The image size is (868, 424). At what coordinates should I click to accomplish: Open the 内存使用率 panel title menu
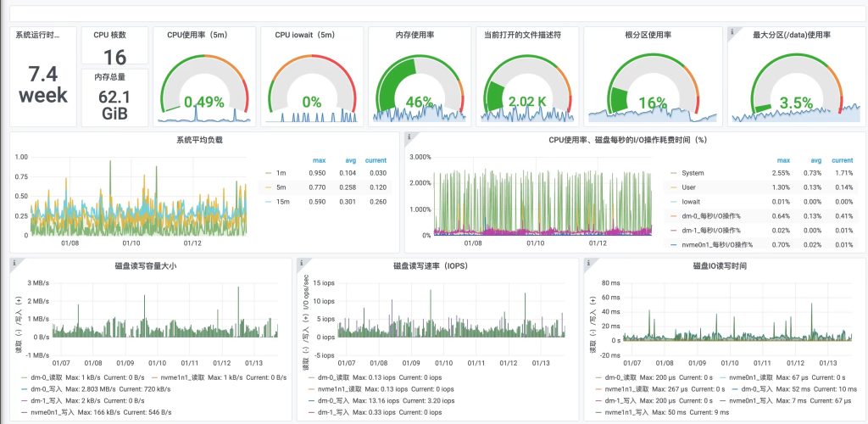click(x=415, y=36)
